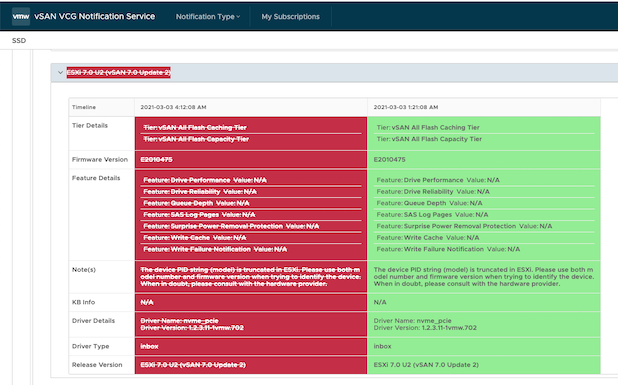Click the Driver Type row label

90,346
